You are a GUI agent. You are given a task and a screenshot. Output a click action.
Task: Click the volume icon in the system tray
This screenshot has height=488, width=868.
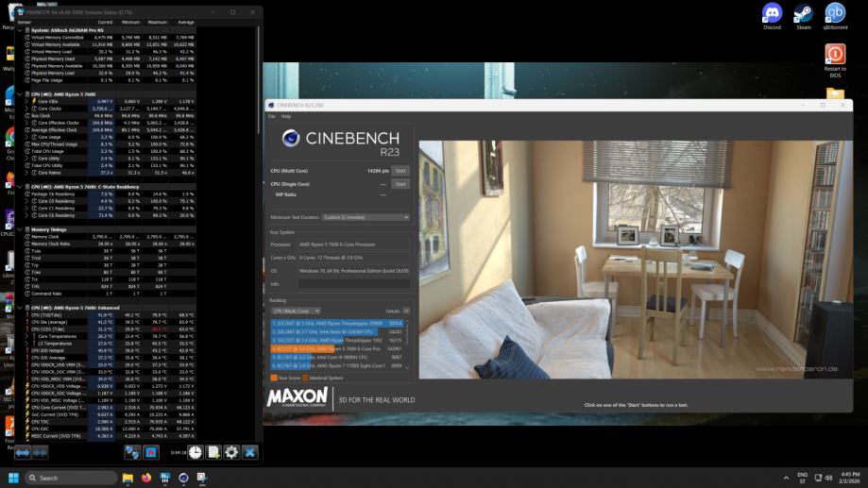point(828,478)
